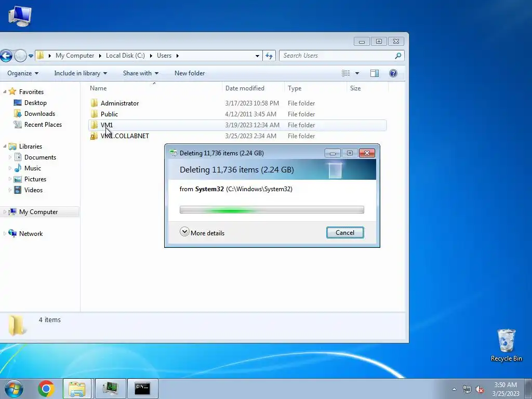This screenshot has width=532, height=399.
Task: Open Explorer Help icon
Action: 393,73
